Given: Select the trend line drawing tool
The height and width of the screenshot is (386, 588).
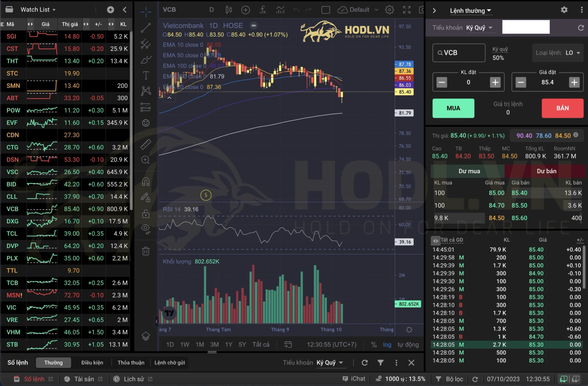Looking at the screenshot, I should click(x=146, y=28).
